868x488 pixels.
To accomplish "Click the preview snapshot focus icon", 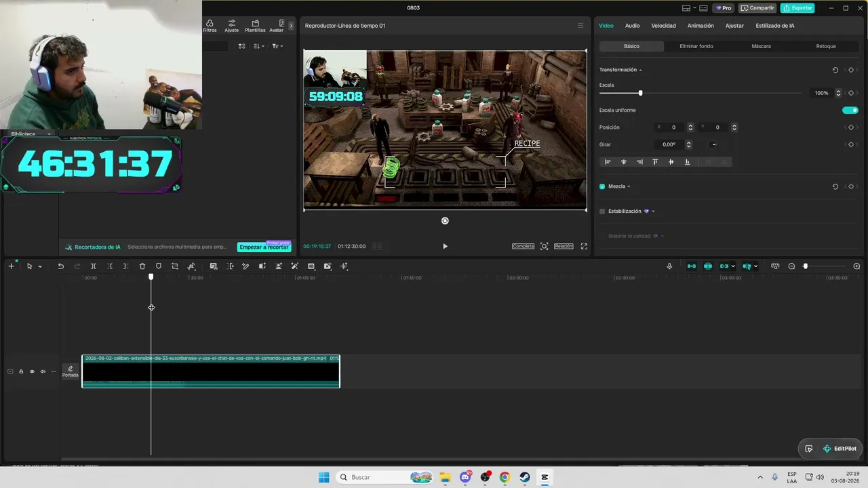I will click(544, 246).
